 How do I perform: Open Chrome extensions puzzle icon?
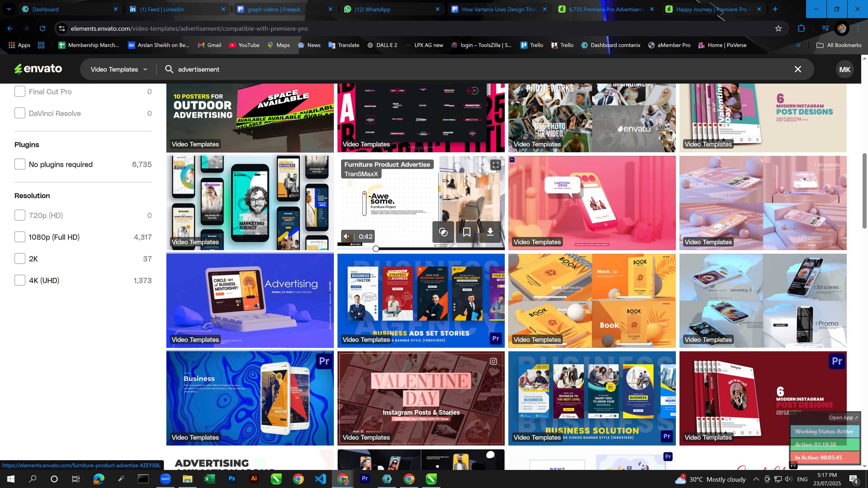click(801, 29)
